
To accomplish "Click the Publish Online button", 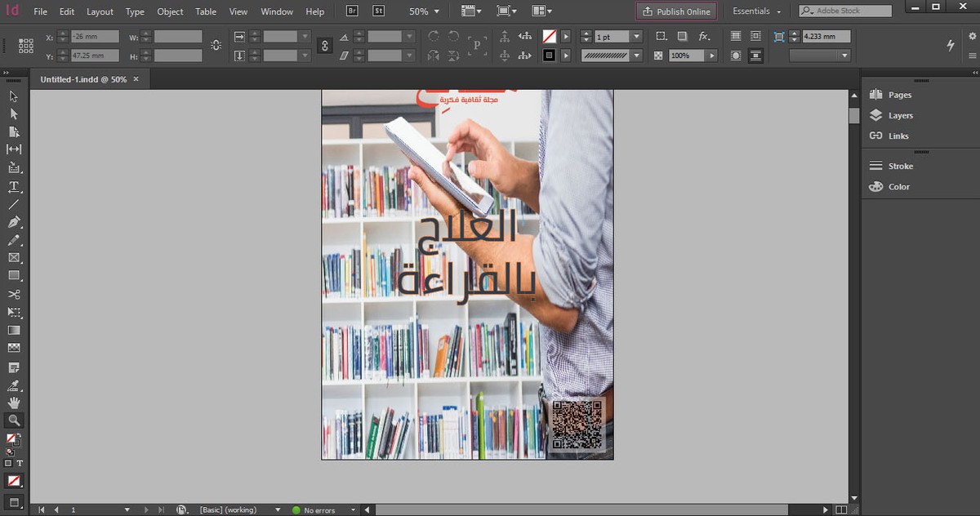I will coord(676,11).
